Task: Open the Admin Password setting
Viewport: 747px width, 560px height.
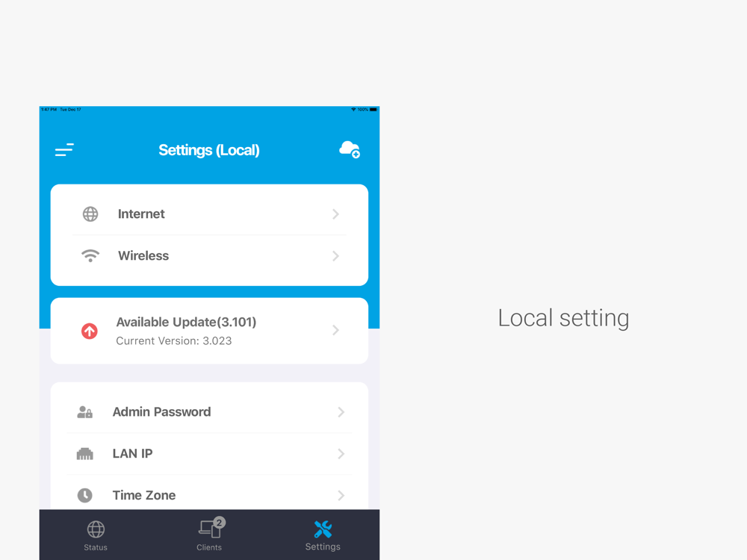Action: (x=210, y=412)
